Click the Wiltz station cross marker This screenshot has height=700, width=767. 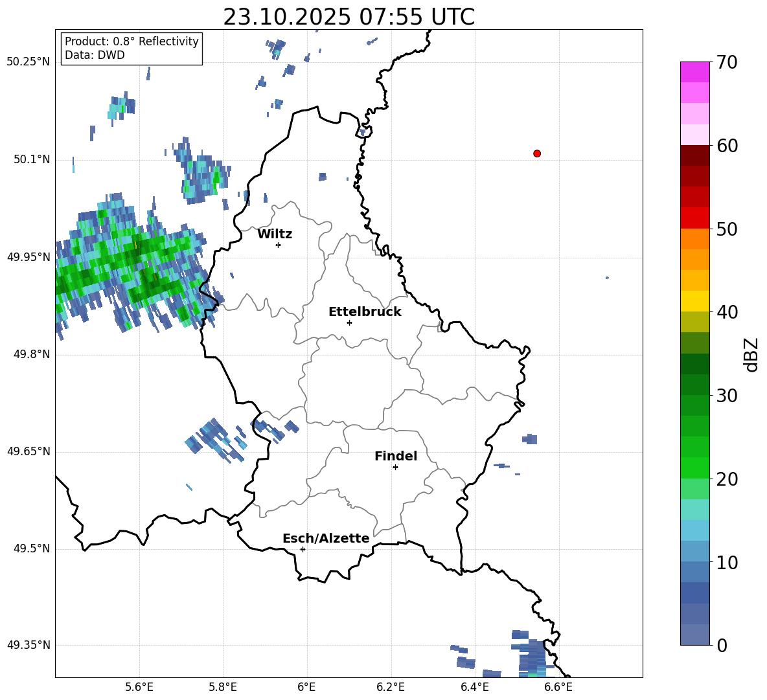click(x=279, y=245)
